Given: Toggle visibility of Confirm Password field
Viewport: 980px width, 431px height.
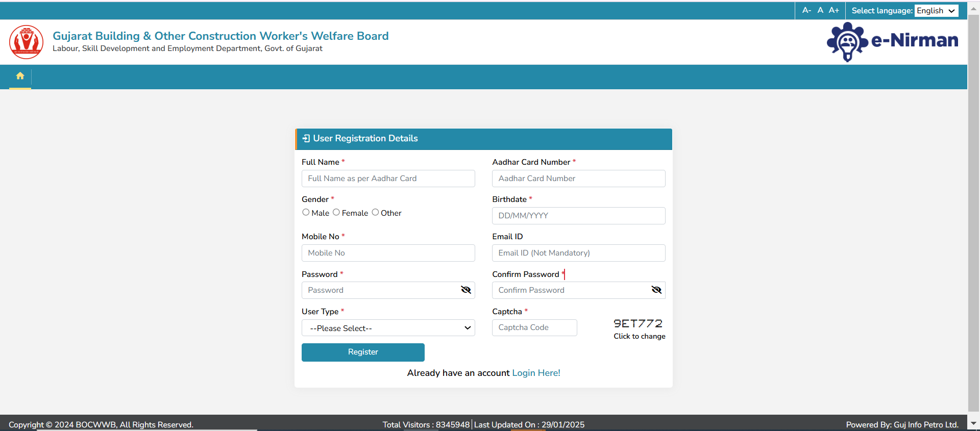Looking at the screenshot, I should [x=656, y=290].
